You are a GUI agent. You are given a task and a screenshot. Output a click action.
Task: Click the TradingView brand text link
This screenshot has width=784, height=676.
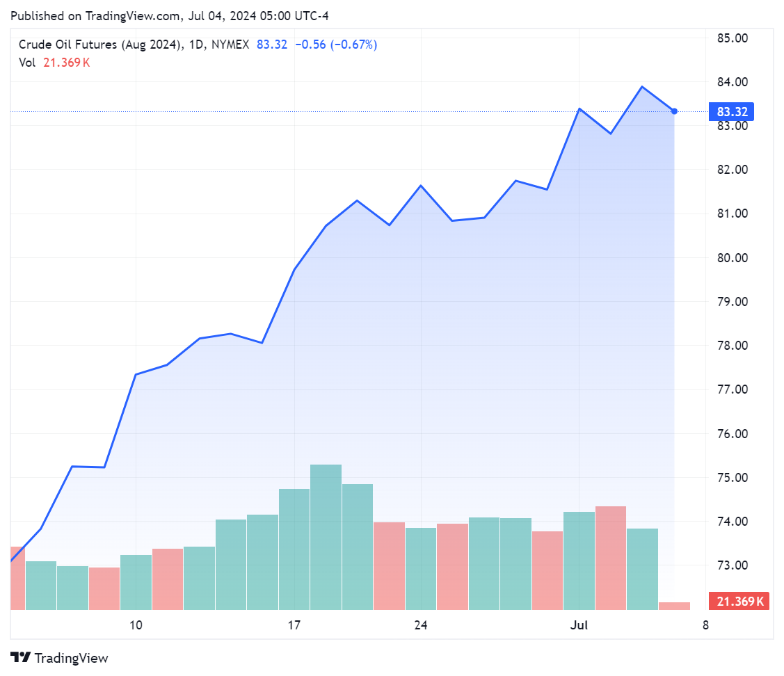tap(72, 658)
